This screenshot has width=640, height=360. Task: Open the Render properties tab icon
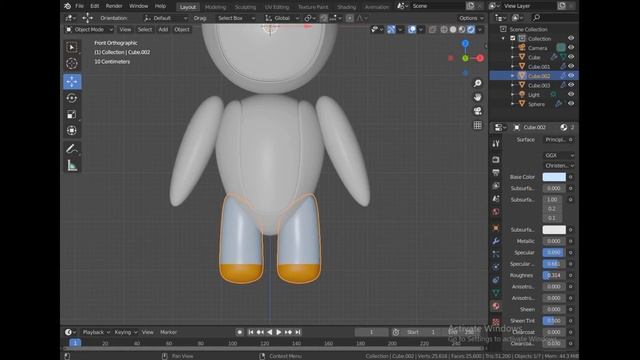[496, 160]
